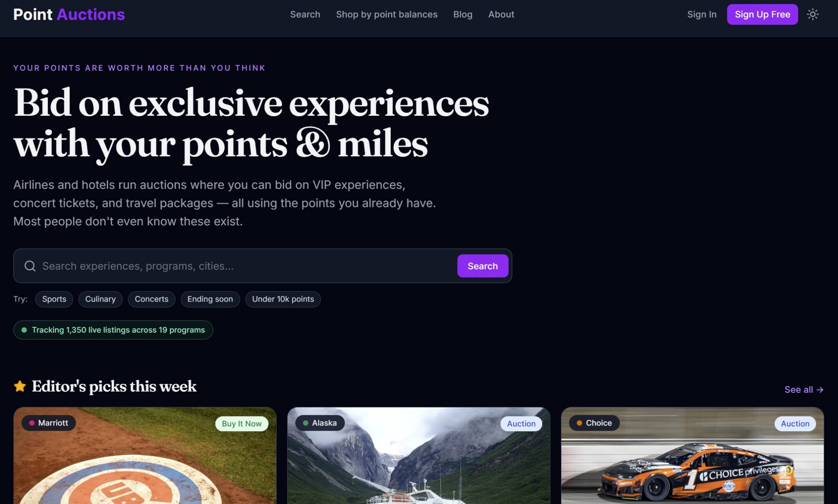The image size is (838, 504).
Task: Go to the Blog nav item
Action: pos(463,14)
